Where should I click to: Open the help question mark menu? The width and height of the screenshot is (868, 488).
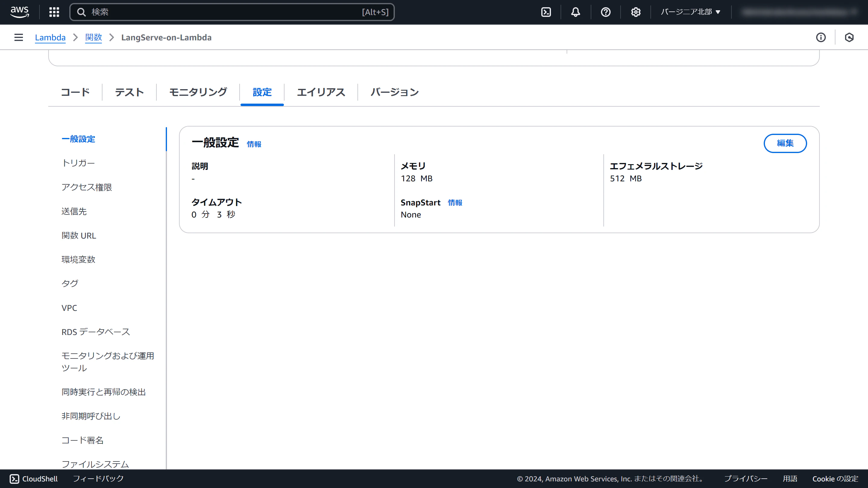click(x=605, y=12)
